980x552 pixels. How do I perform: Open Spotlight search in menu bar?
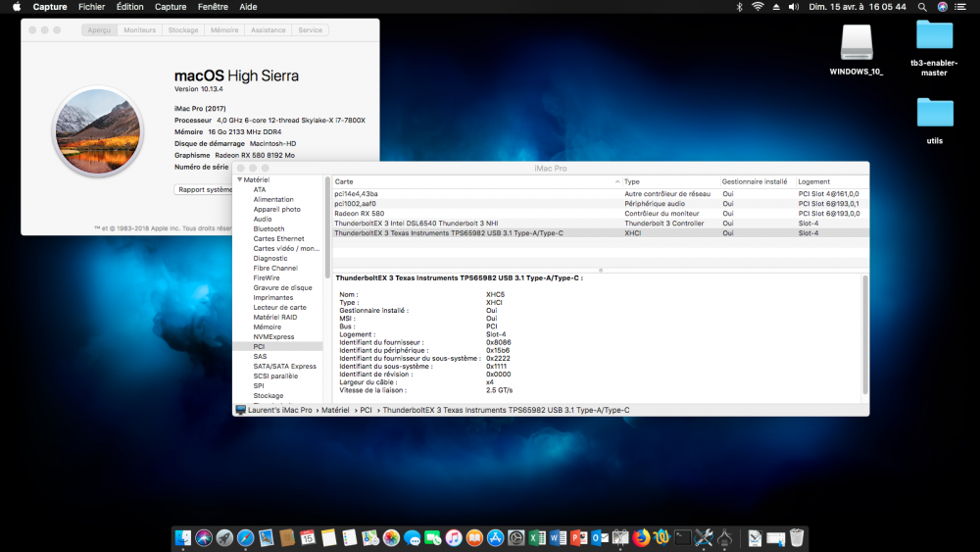(x=922, y=7)
